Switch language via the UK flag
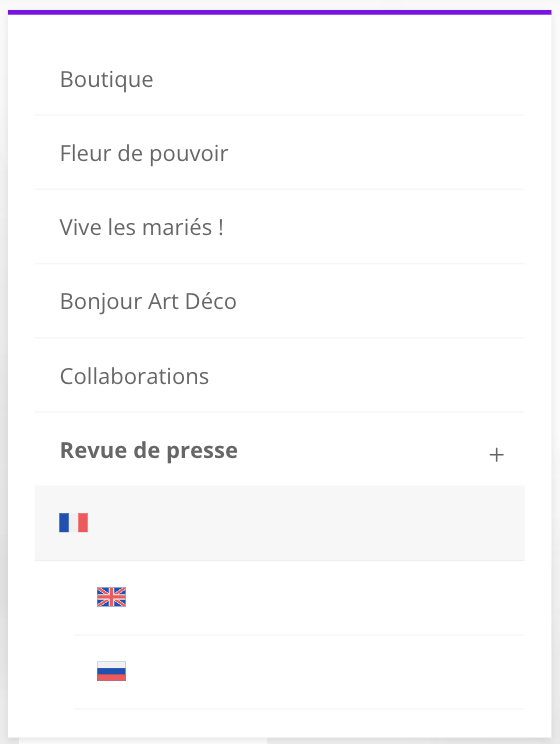Viewport: 560px width, 744px height. point(112,597)
